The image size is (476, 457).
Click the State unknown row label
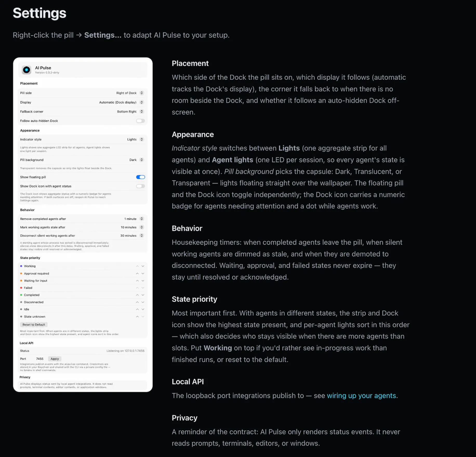click(35, 317)
